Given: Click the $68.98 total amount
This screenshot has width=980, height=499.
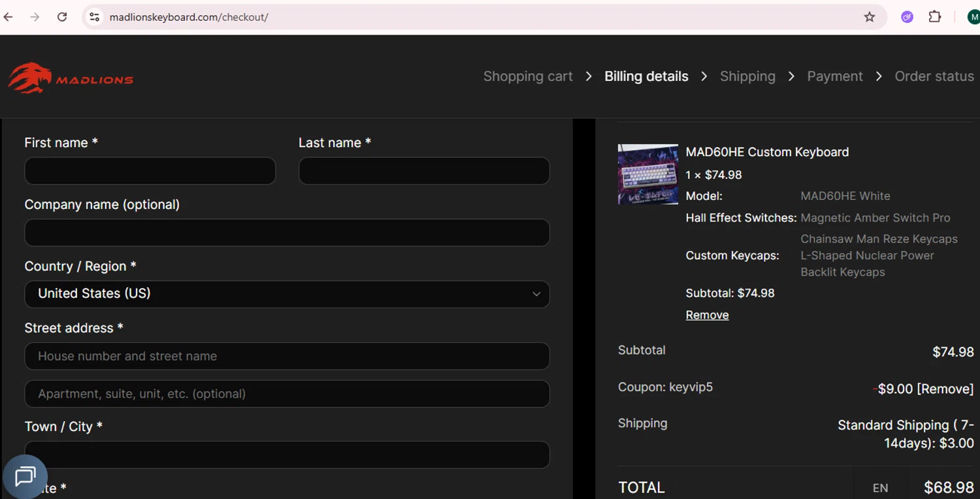Looking at the screenshot, I should [949, 488].
